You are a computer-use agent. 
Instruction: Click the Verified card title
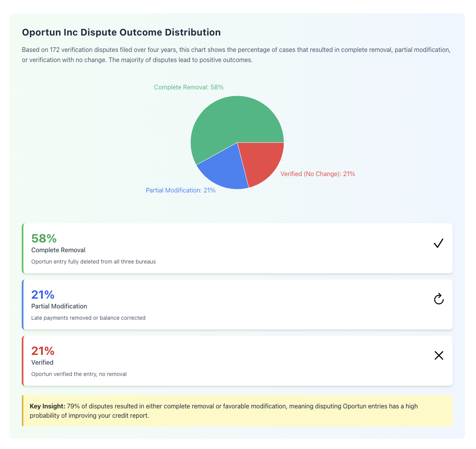tap(42, 362)
